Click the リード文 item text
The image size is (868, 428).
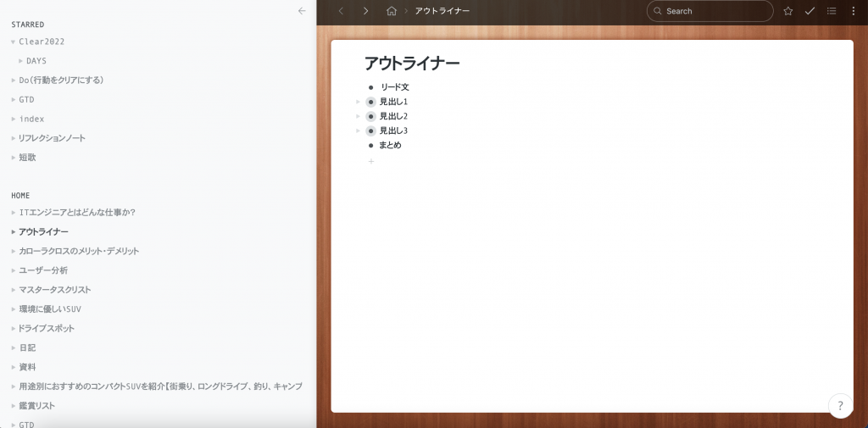coord(395,87)
